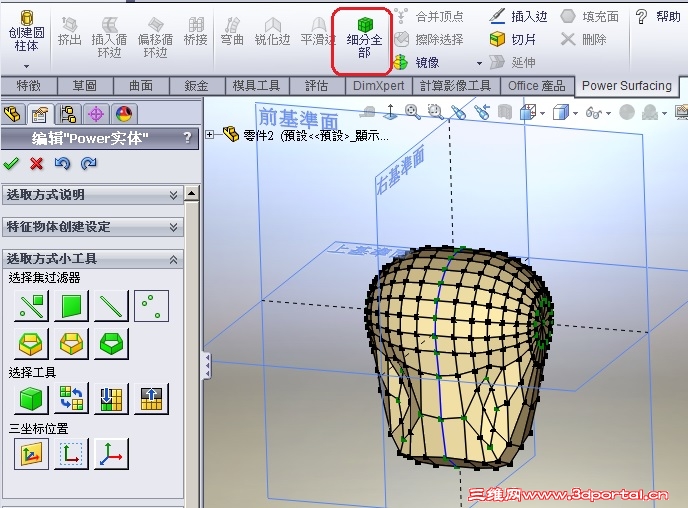Click the undo arrow in property panel
This screenshot has width=688, height=508.
tap(62, 164)
